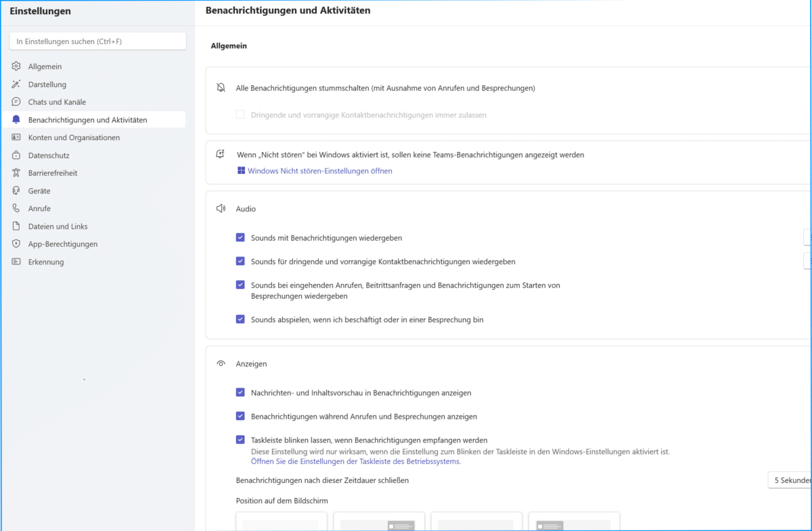Click the Datenschutz lock icon
Viewport: 812px width, 531px height.
16,156
